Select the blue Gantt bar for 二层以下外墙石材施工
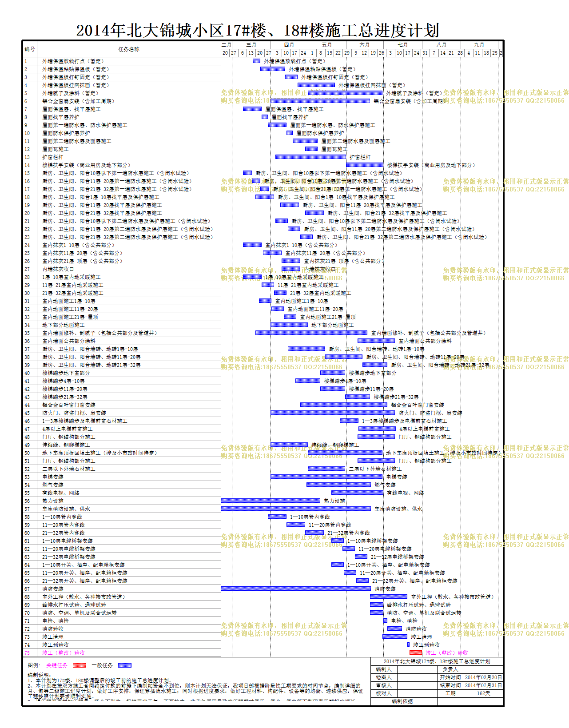 click(x=326, y=469)
